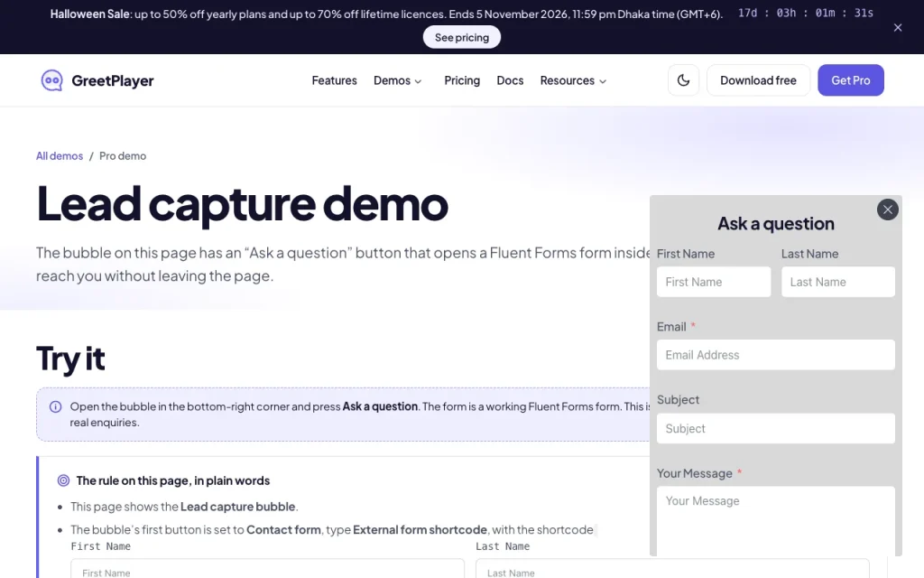Toggle dark mode with the moon icon
This screenshot has height=578, width=924.
683,80
